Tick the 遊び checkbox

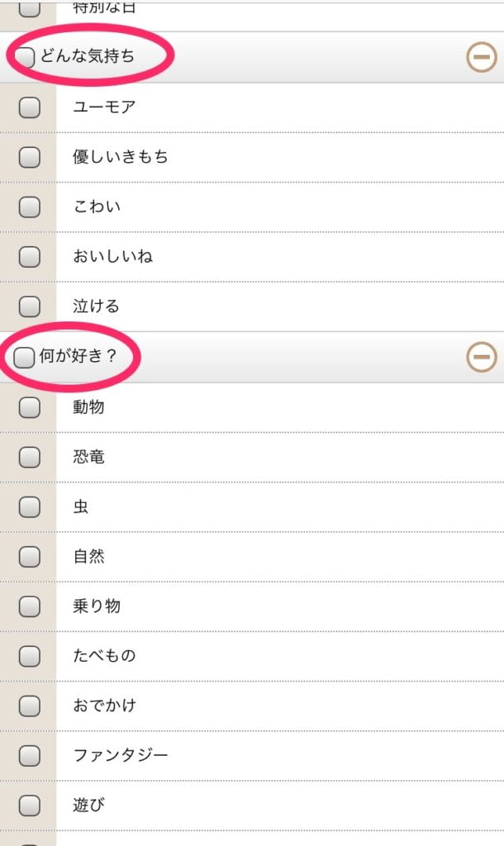pos(29,805)
